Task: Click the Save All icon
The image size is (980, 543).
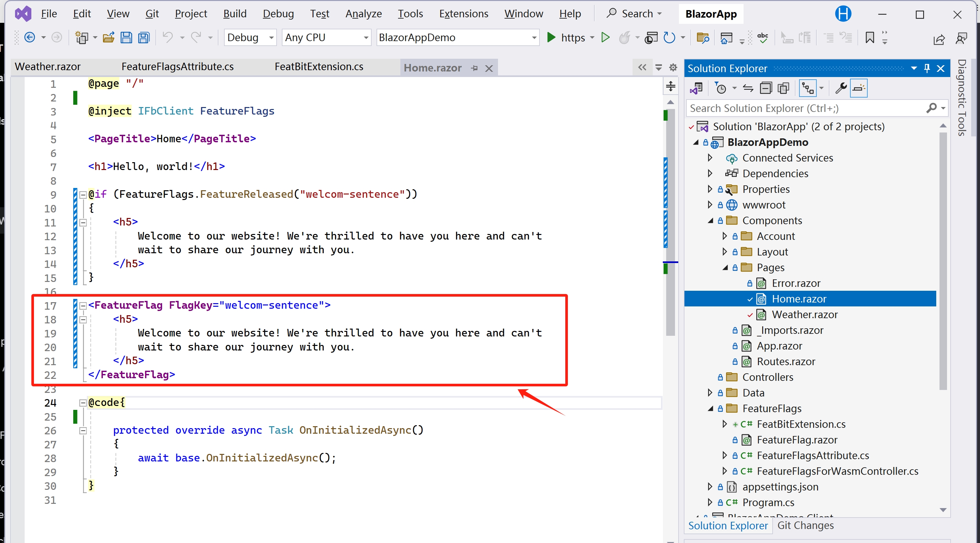Action: coord(144,37)
